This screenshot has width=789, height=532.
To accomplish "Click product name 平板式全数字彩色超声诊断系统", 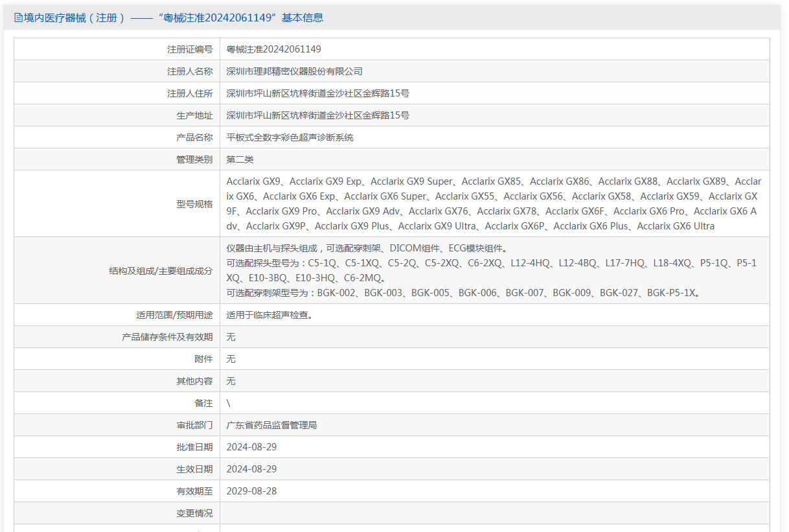I will point(290,137).
